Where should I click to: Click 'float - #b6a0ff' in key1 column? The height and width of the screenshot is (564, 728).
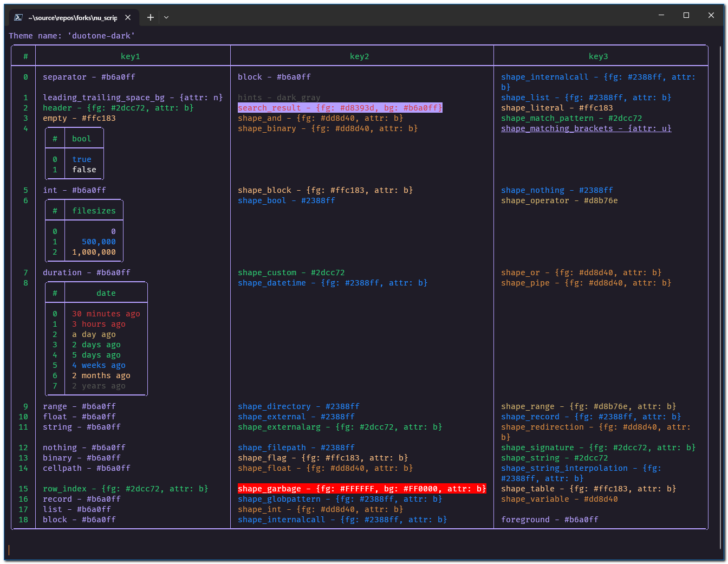tap(80, 417)
